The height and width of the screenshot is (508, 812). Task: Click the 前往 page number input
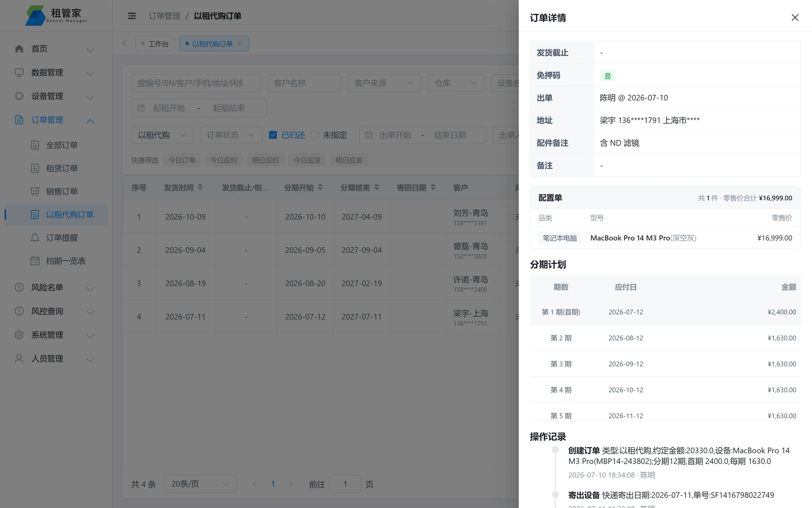point(345,484)
